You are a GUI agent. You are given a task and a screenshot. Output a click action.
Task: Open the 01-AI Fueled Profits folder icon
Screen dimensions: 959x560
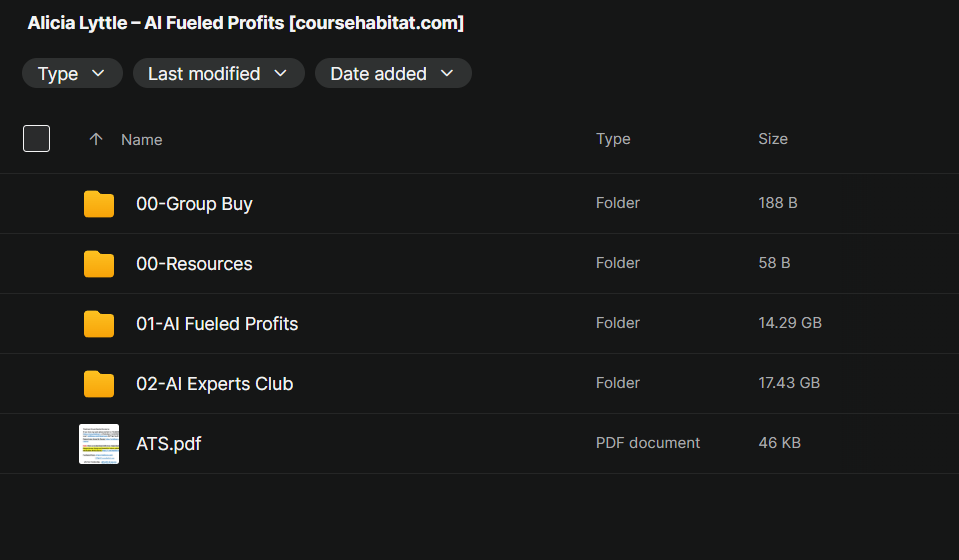tap(99, 323)
